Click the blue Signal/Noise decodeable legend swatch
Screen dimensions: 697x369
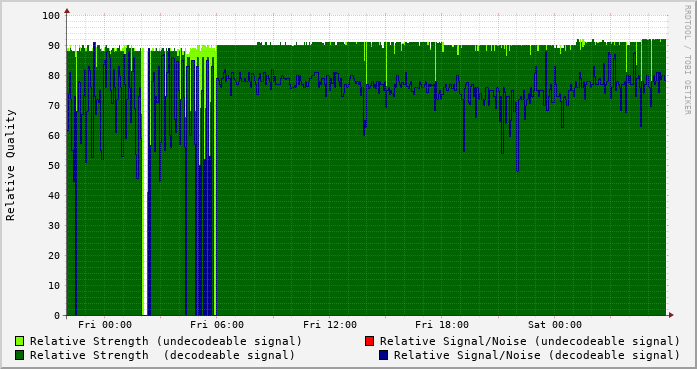pos(384,355)
